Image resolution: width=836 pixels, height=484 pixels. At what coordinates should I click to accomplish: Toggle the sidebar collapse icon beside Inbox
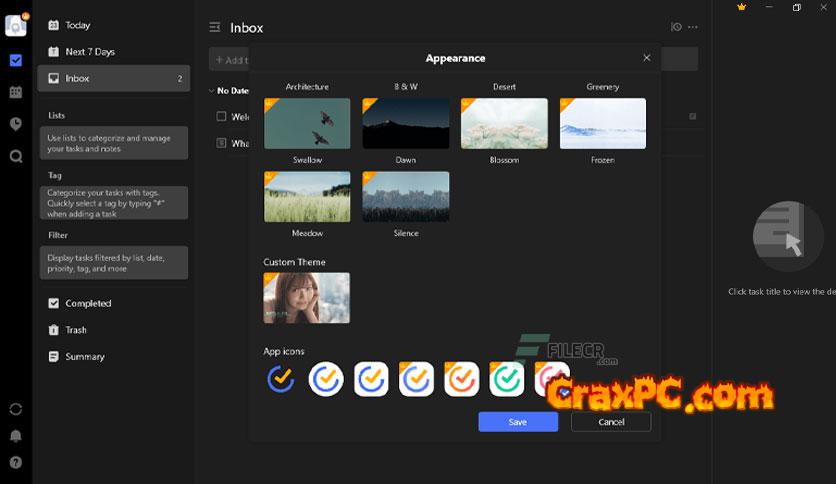click(214, 28)
